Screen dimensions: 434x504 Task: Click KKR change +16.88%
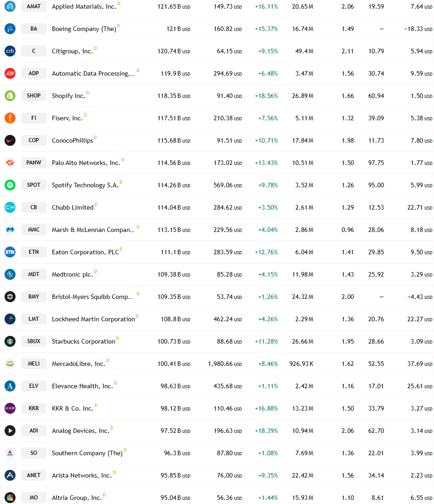click(266, 409)
